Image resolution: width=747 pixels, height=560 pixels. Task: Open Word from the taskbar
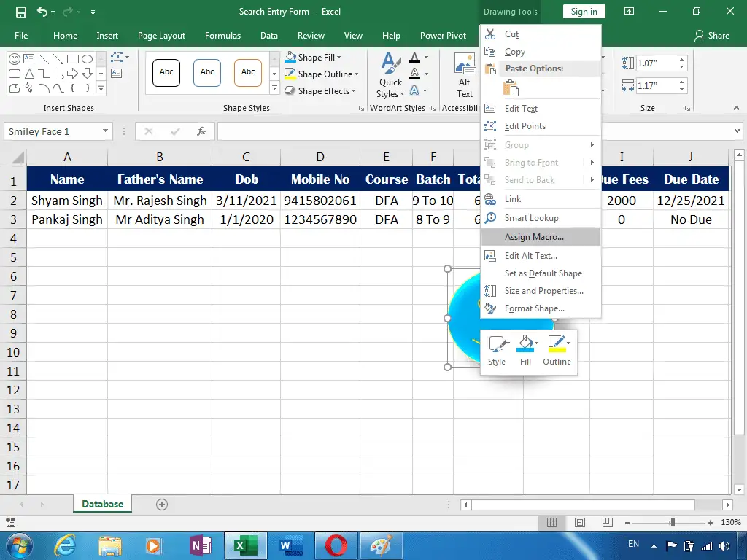coord(291,545)
